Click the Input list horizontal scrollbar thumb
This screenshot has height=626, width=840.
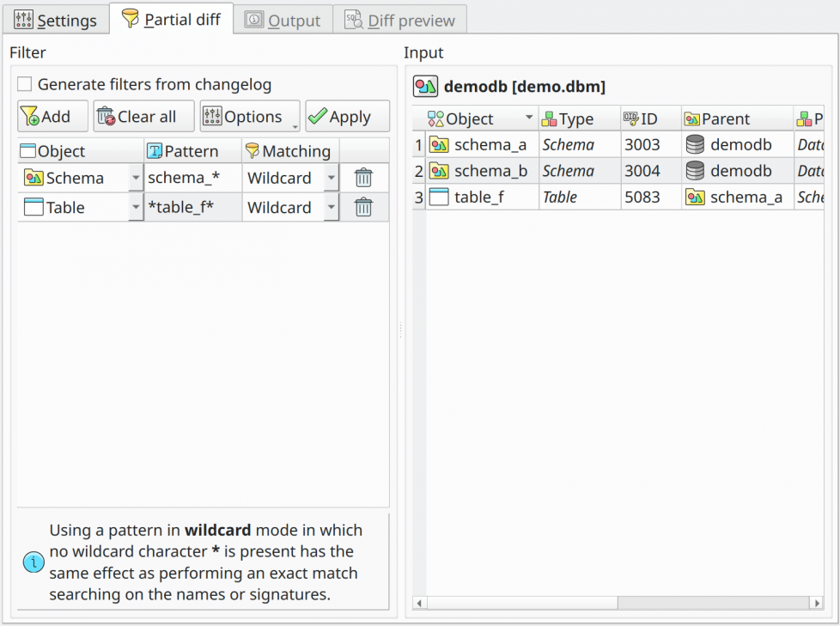click(522, 603)
